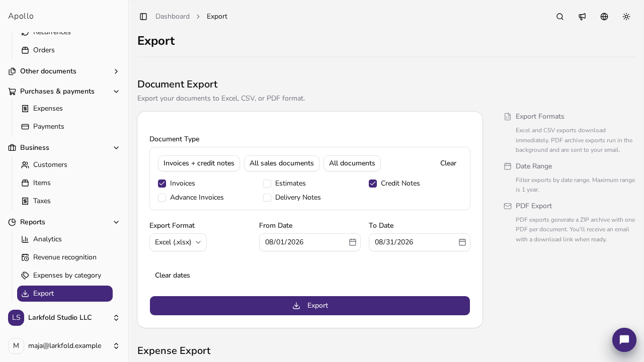Screen dimensions: 644x362
Task: Open the search icon in header
Action: (x=560, y=17)
